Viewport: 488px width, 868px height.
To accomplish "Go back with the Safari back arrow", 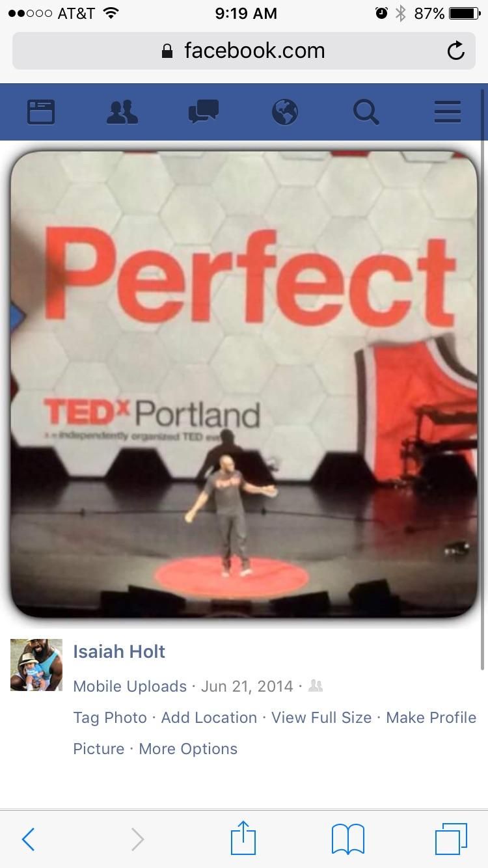I will tap(28, 839).
